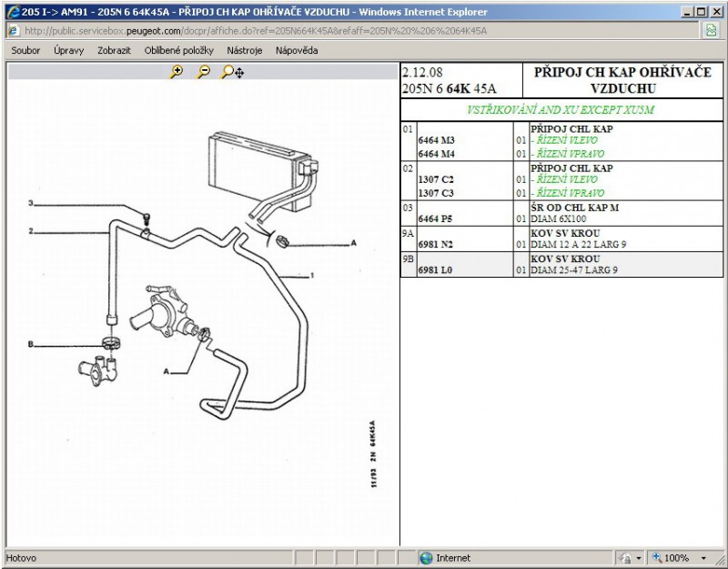The height and width of the screenshot is (569, 728).
Task: Open the Oblíbené položky menu
Action: (178, 50)
